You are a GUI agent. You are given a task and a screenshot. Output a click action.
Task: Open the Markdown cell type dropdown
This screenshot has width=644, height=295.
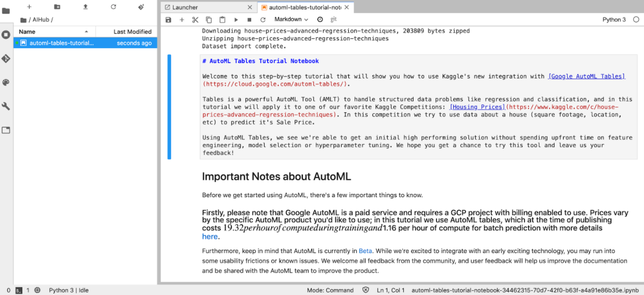[x=291, y=20]
